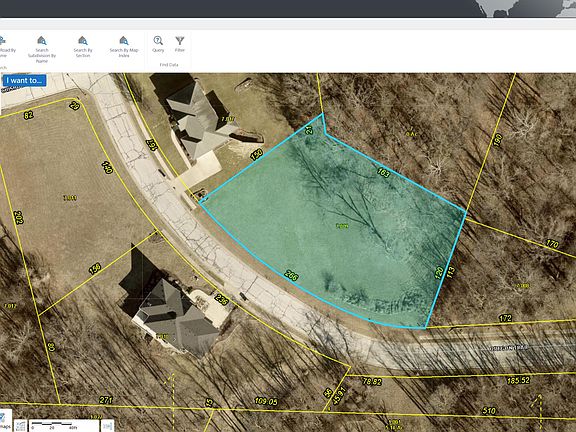Select parcel 7.007 with the house
The image size is (576, 432).
228,119
